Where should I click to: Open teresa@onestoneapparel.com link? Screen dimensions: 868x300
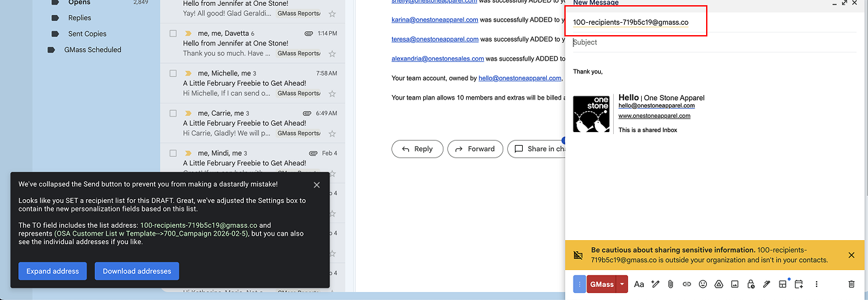[435, 39]
